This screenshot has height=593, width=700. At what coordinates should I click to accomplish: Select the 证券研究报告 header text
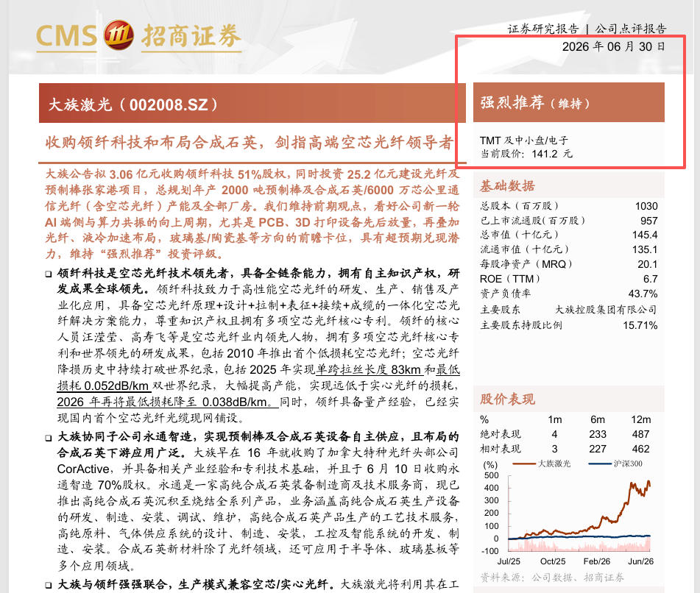pos(543,29)
